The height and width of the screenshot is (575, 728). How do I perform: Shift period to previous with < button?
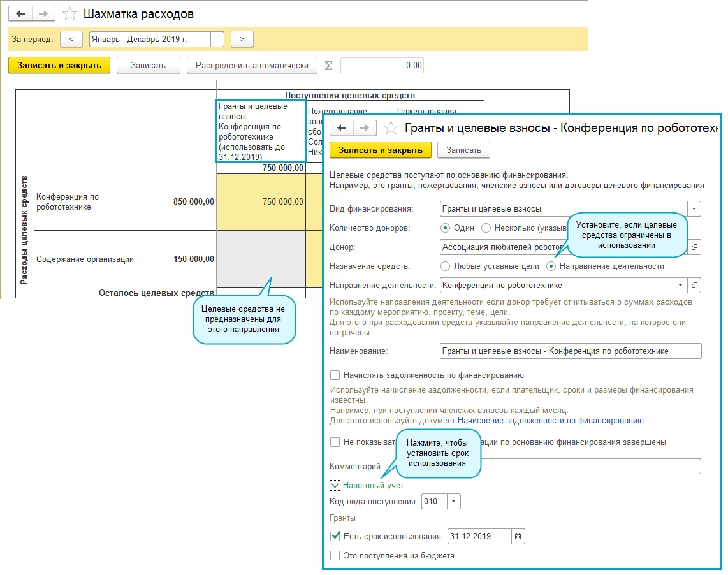pyautogui.click(x=71, y=39)
